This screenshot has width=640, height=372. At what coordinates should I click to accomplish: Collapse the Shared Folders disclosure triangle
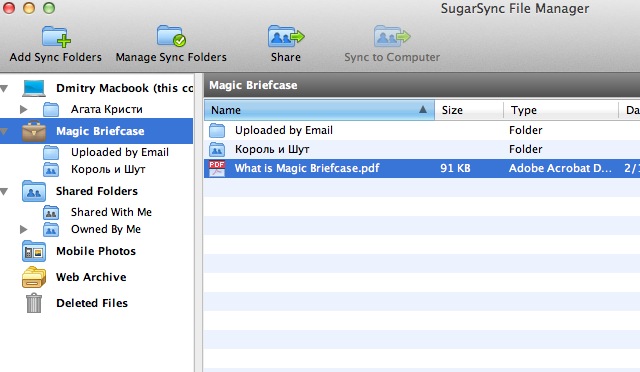[x=4, y=191]
